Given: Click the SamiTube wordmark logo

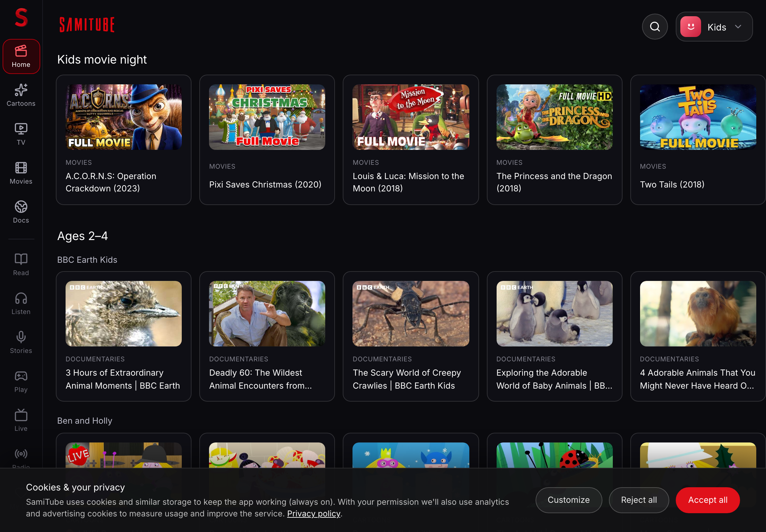Looking at the screenshot, I should [87, 25].
